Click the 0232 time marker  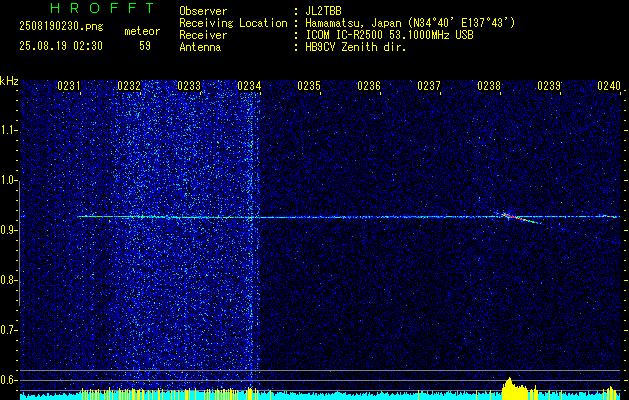tap(129, 86)
